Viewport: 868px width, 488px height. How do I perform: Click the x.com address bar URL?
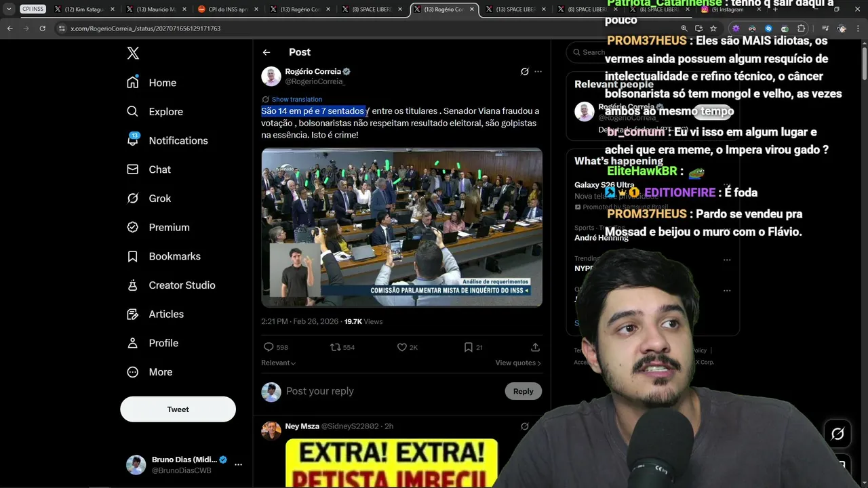click(145, 28)
